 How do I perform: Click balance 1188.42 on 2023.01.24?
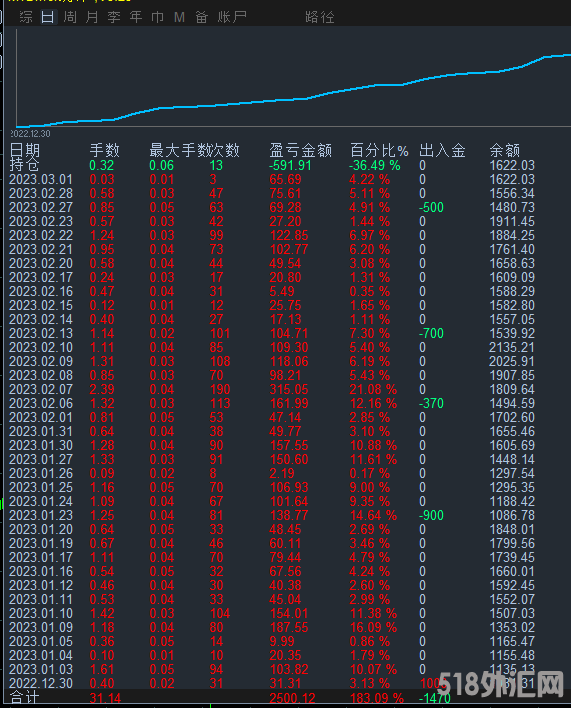coord(512,501)
